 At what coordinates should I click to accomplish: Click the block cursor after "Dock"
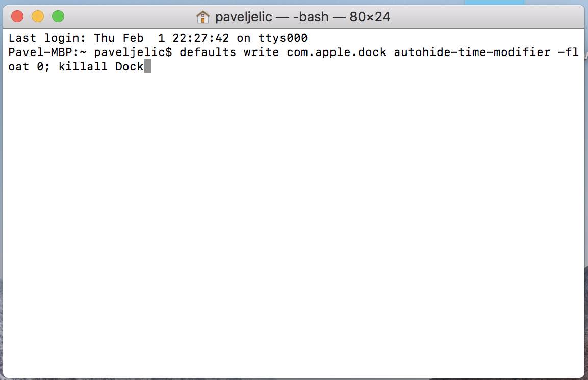(147, 67)
